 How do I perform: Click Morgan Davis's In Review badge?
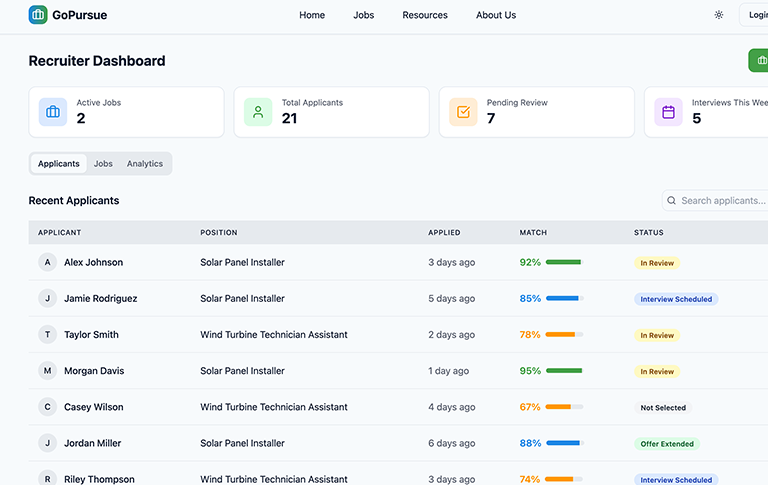click(657, 372)
